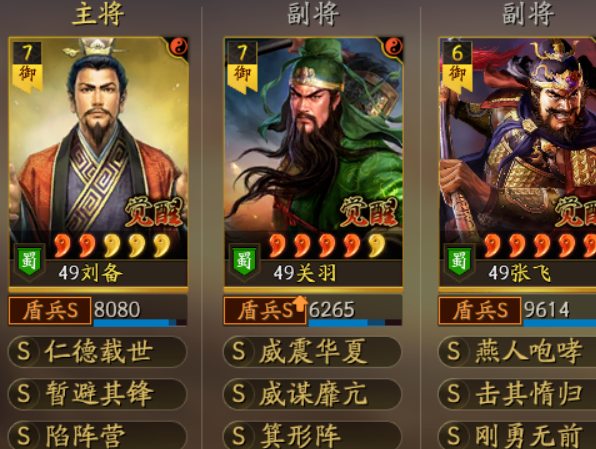
Task: Select the 刘备 main general portrait
Action: point(98,162)
